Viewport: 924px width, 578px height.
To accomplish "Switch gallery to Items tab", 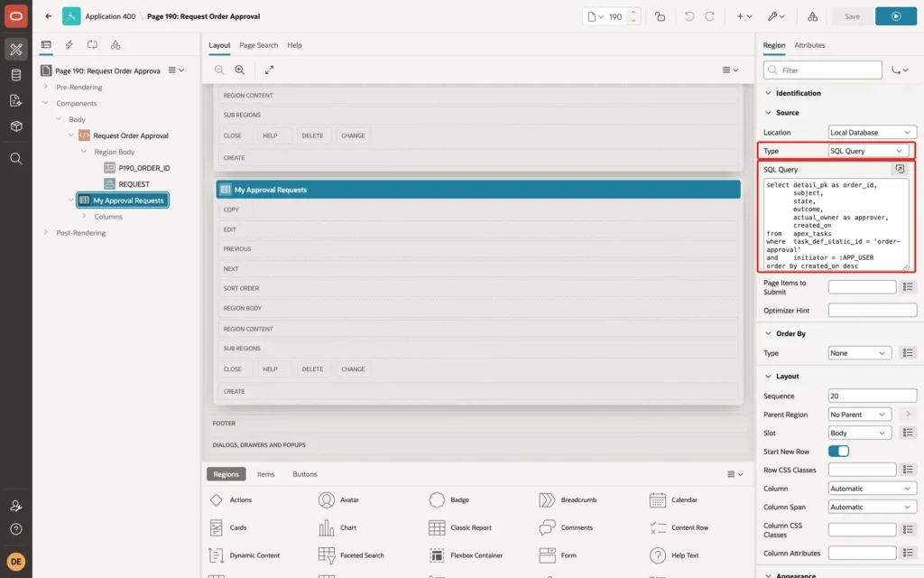I will tap(265, 474).
